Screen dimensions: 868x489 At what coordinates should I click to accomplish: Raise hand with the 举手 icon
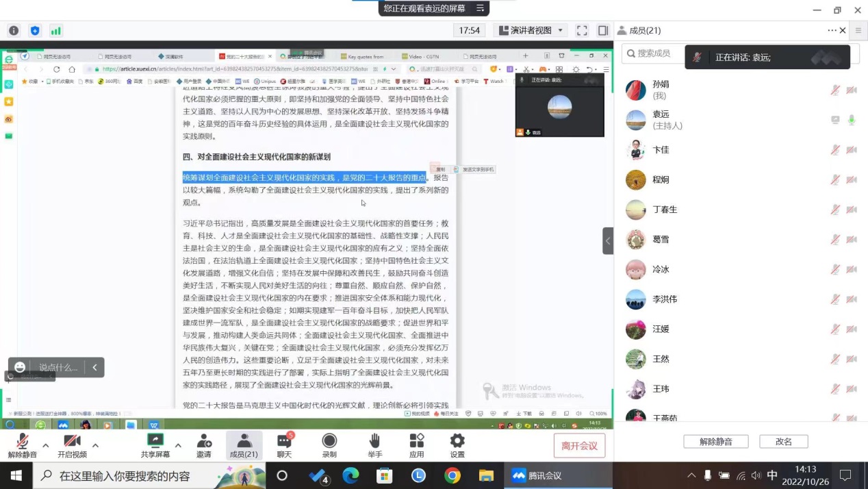[374, 445]
